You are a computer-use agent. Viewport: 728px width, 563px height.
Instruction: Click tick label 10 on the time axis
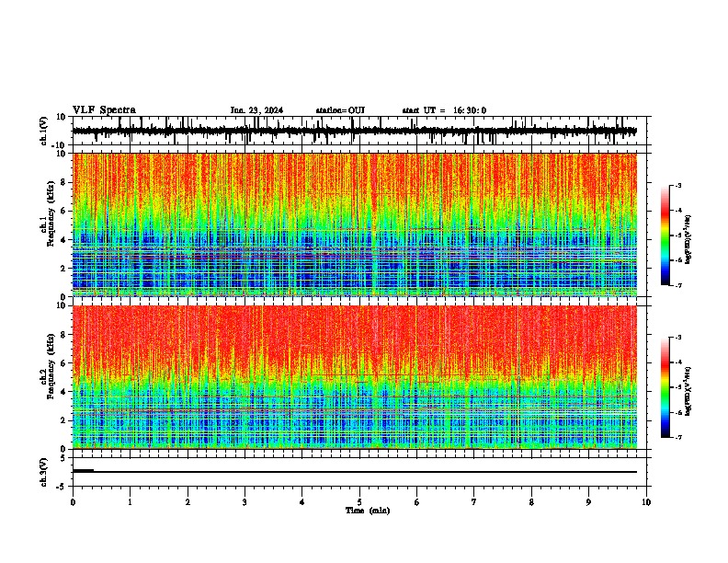click(x=646, y=502)
